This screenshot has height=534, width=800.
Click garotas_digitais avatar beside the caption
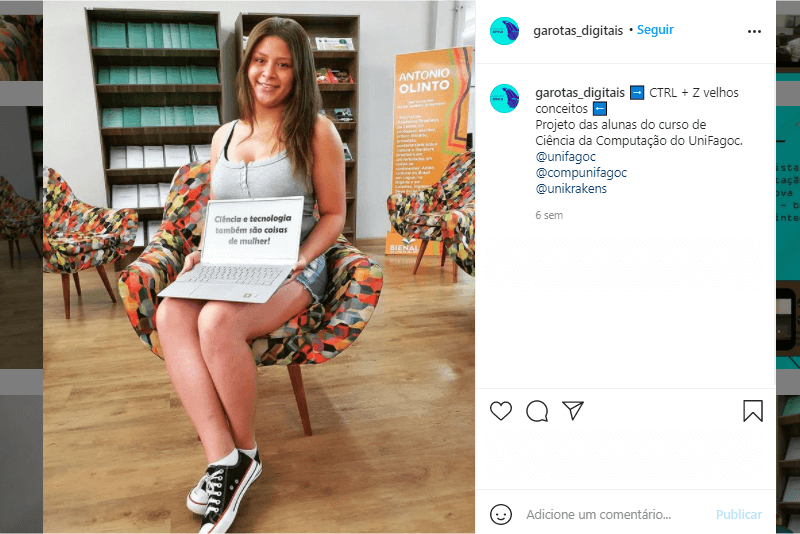tap(504, 98)
